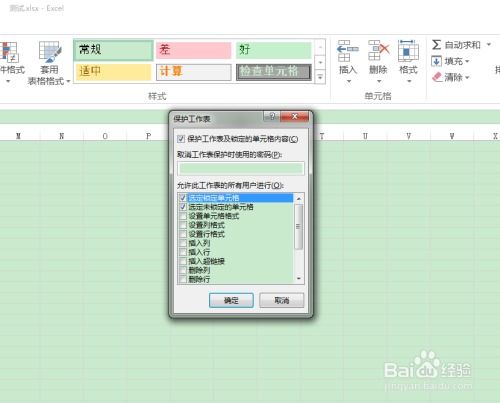Viewport: 500px width, 403px height.
Task: Click the Delete cells icon
Action: pos(378,51)
